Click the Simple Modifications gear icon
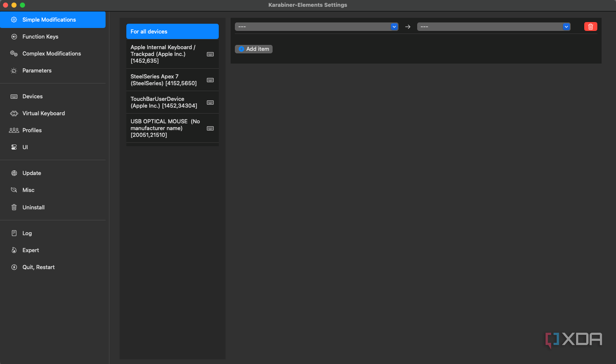The height and width of the screenshot is (364, 616). 14,19
